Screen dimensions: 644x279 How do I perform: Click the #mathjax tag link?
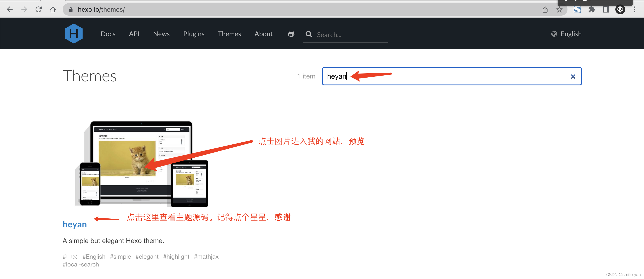(x=206, y=256)
